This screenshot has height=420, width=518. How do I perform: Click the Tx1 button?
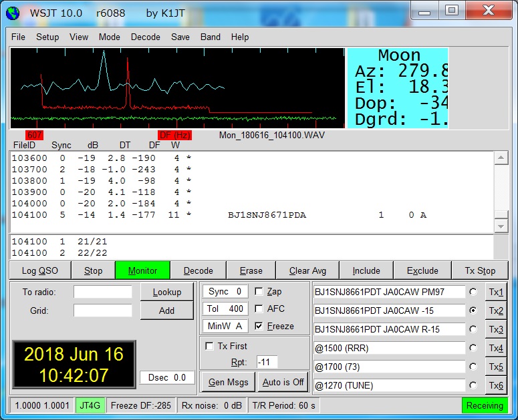pos(496,292)
